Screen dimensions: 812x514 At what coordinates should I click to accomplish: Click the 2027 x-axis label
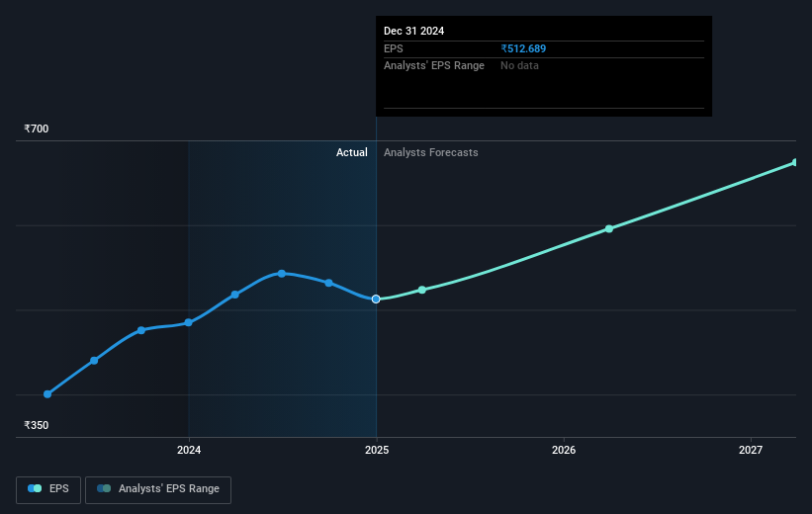coord(751,450)
